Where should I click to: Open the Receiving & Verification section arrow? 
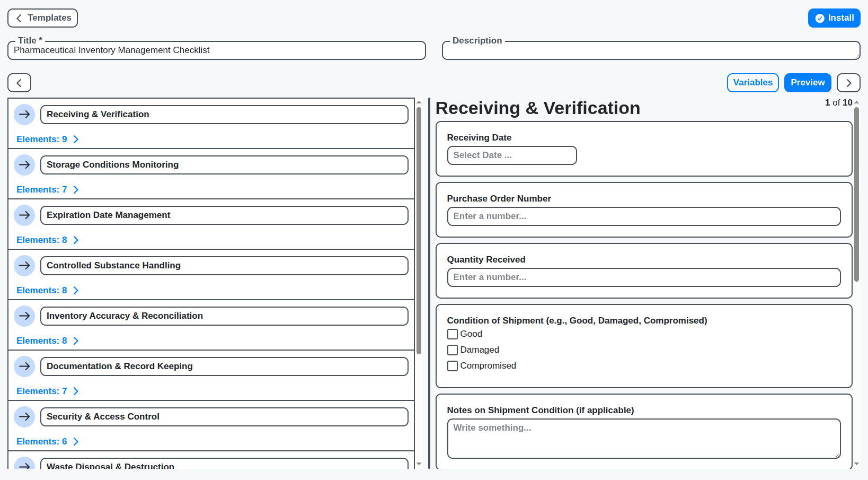coord(24,114)
